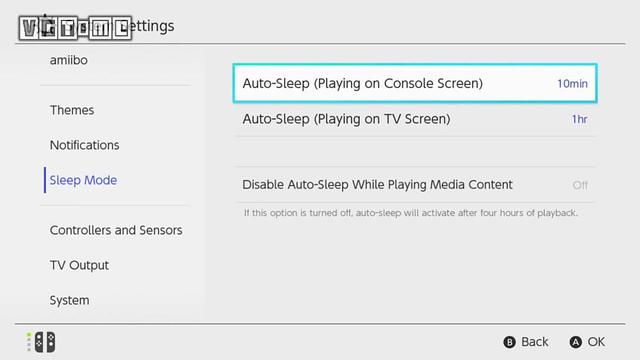The image size is (640, 360).
Task: Open the Notifications settings category
Action: pyautogui.click(x=84, y=145)
